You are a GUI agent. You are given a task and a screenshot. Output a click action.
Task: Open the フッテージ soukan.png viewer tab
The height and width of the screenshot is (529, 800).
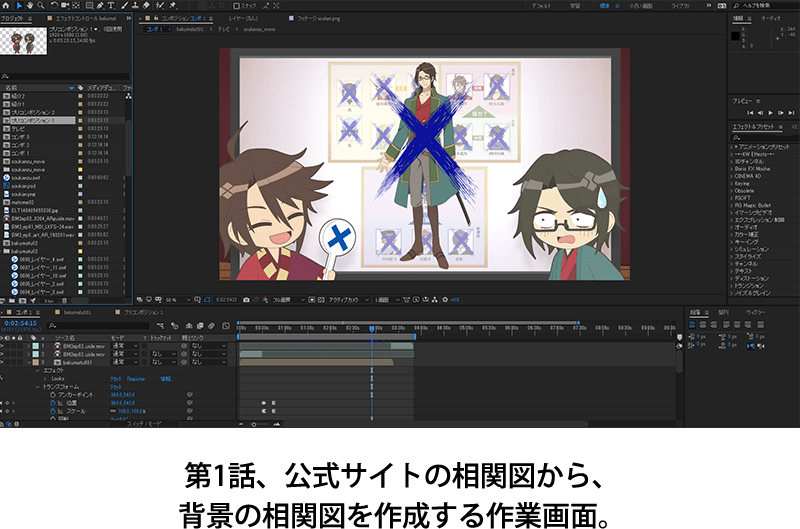click(318, 18)
